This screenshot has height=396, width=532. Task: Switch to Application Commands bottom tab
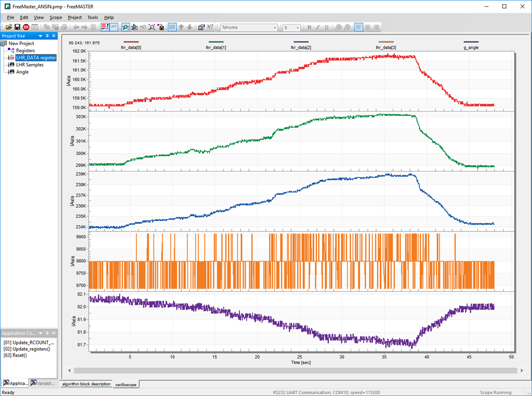[x=15, y=383]
